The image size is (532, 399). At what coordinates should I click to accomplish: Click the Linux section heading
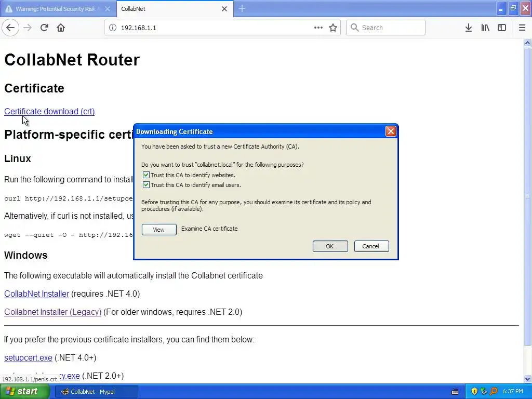[x=18, y=158]
